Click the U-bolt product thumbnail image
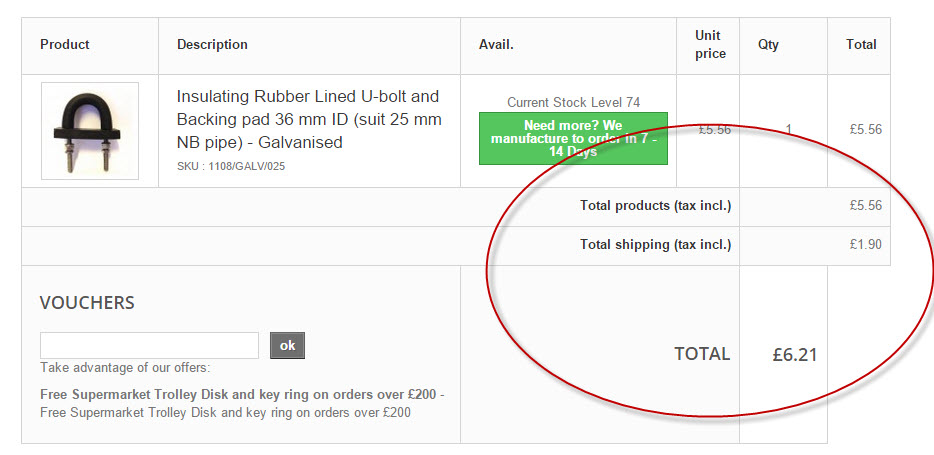The height and width of the screenshot is (455, 934). click(x=90, y=131)
